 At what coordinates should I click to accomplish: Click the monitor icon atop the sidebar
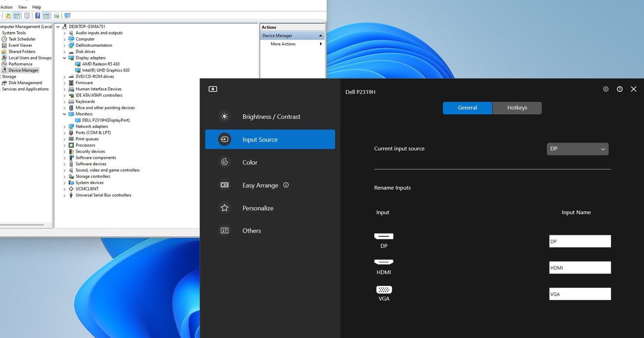coord(213,89)
